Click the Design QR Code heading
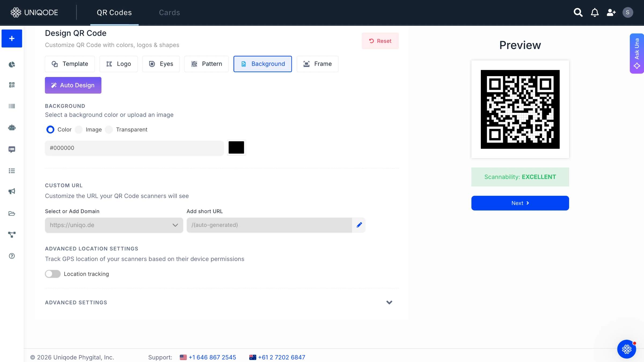The height and width of the screenshot is (362, 644). tap(76, 33)
